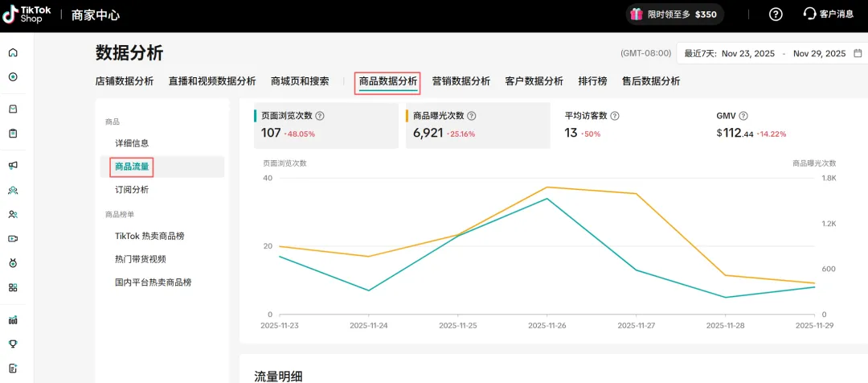Screen dimensions: 868x383
Task: Toggle the 商品曝光次数 metric card
Action: coord(477,126)
